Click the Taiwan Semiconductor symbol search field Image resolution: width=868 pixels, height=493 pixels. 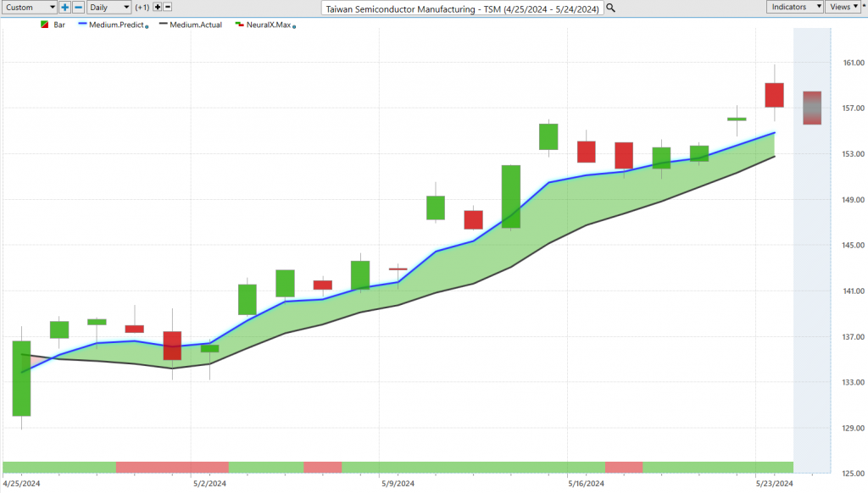point(463,8)
